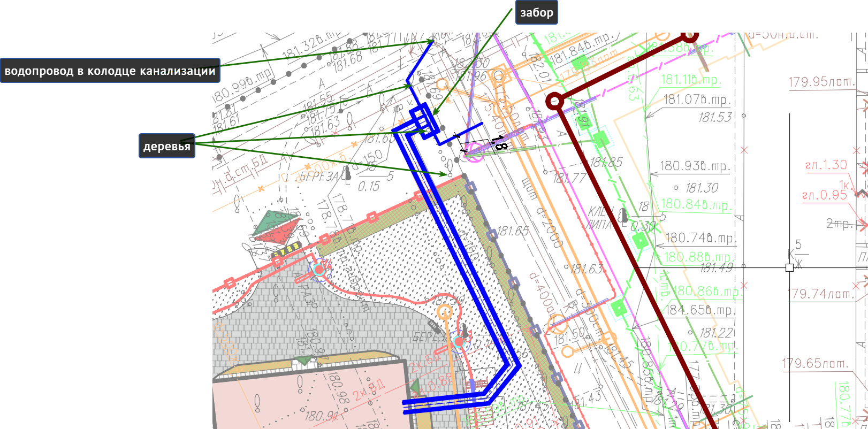Viewport: 868px width, 429px height.
Task: Click the small square marker on the black crosshair
Action: (789, 267)
